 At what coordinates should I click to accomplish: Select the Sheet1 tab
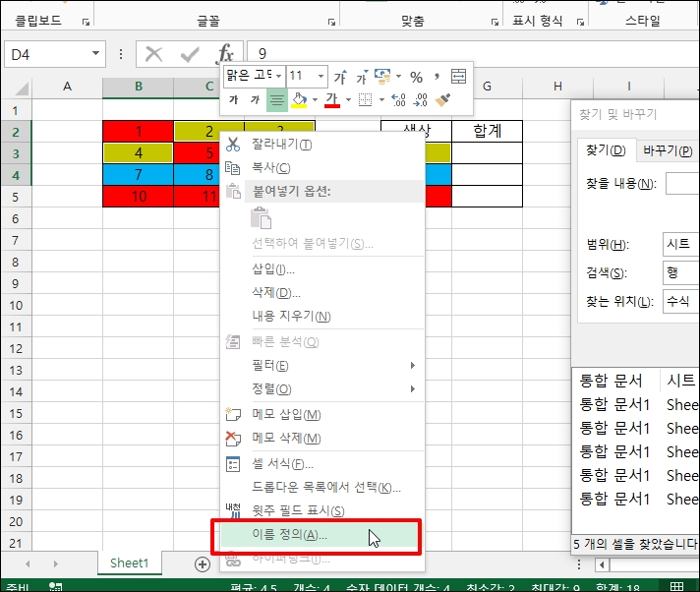(x=130, y=562)
